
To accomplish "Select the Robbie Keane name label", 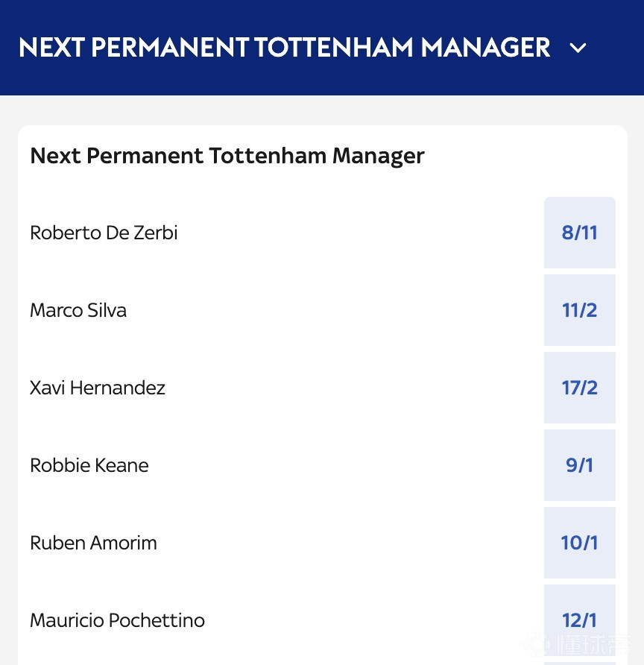I will pyautogui.click(x=89, y=465).
